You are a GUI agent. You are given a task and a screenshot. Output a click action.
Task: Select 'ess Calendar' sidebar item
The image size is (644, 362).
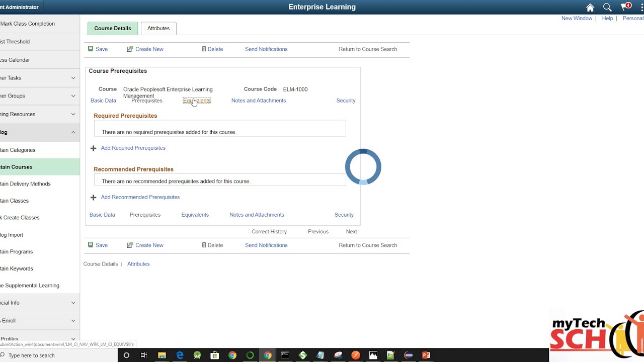coord(40,60)
